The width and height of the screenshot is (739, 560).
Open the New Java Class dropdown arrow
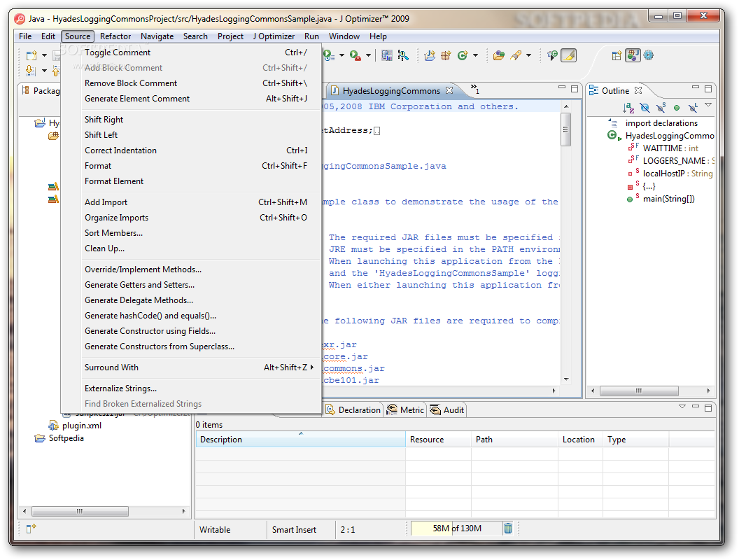pos(475,55)
